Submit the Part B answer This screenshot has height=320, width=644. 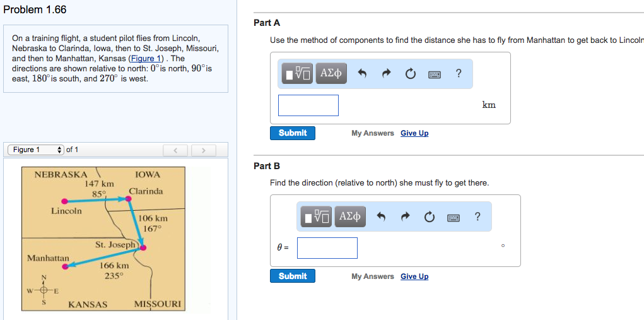(x=293, y=276)
